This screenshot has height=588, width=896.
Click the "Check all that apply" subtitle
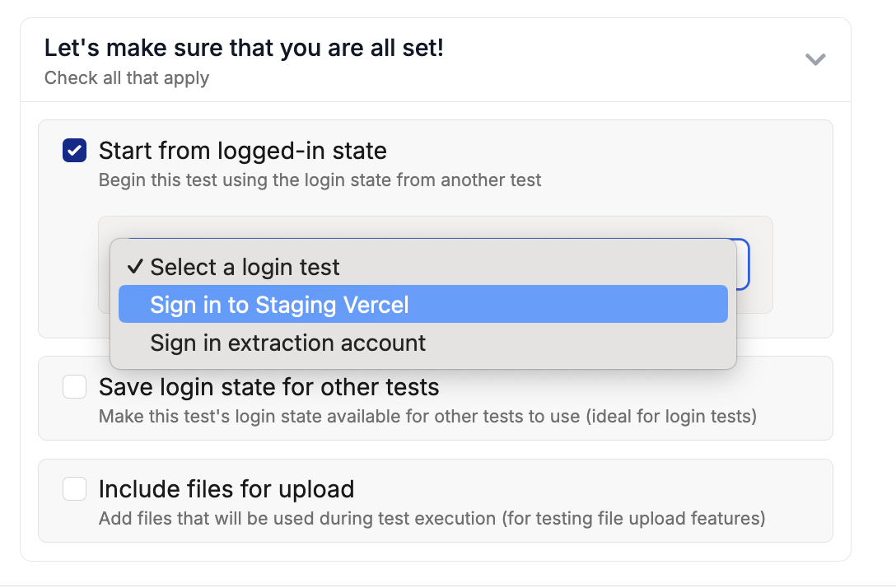point(127,78)
